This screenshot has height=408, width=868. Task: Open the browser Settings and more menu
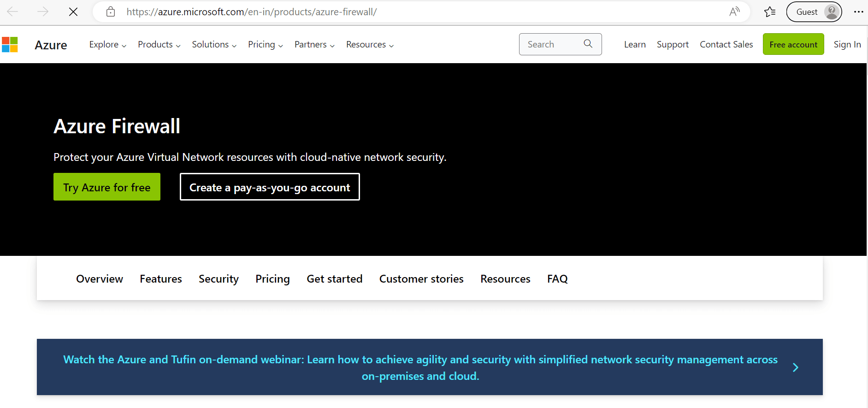(858, 12)
